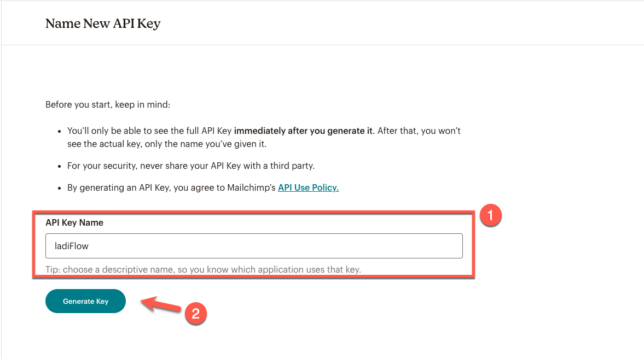Click the first bullet point dot

coord(60,132)
